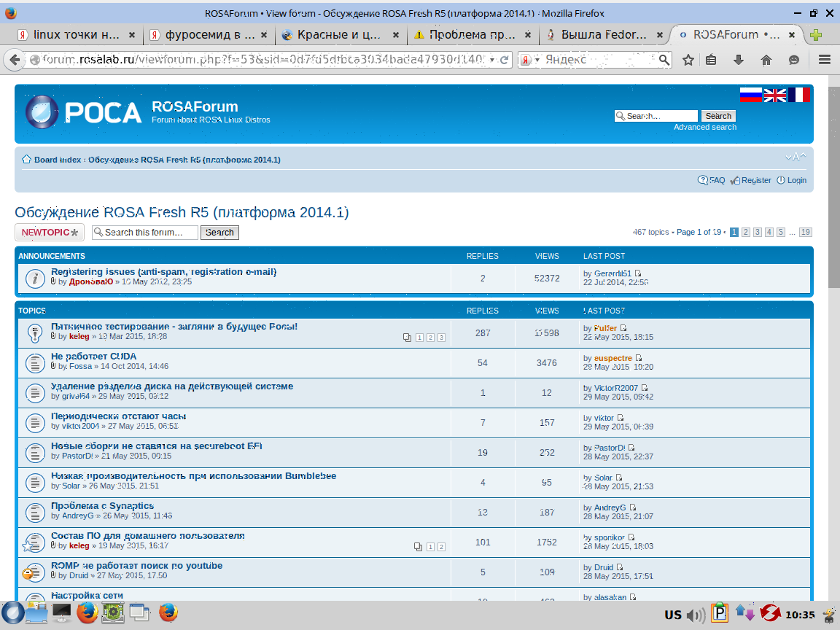Click the 'Search this forum' input field
The width and height of the screenshot is (840, 630).
149,233
